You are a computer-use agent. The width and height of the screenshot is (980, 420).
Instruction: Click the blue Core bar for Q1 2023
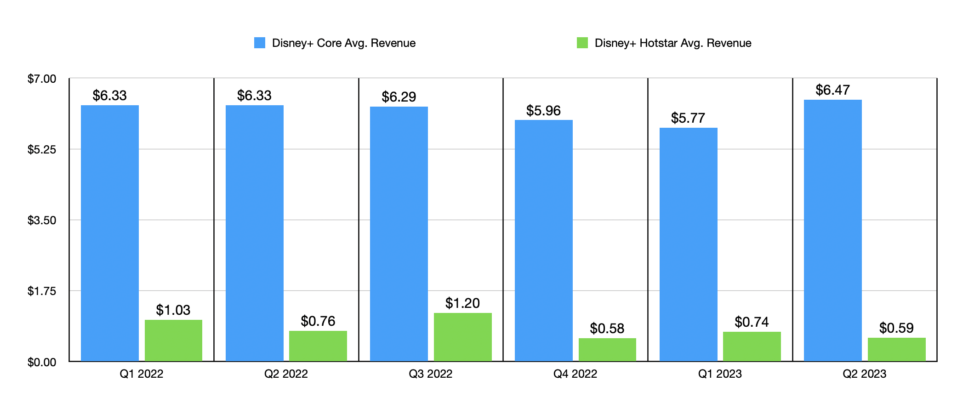pyautogui.click(x=689, y=244)
